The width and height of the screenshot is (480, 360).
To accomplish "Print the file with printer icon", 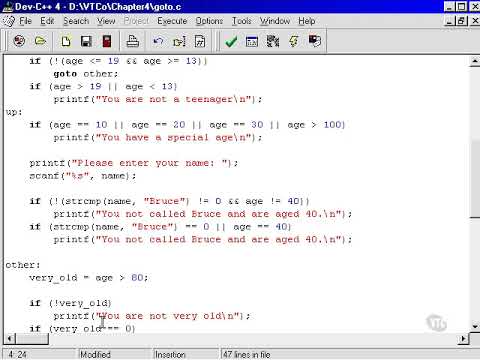I will click(132, 41).
